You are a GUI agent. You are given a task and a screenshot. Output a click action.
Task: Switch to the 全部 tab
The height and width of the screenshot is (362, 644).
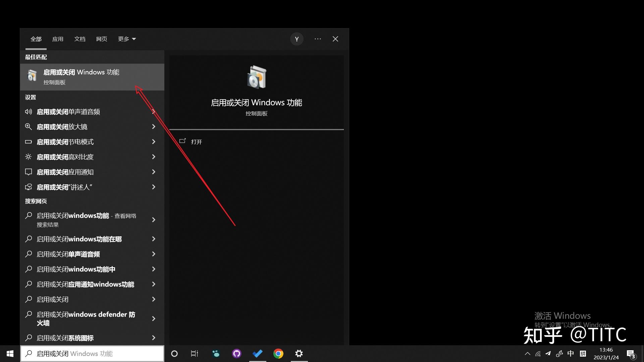click(36, 39)
